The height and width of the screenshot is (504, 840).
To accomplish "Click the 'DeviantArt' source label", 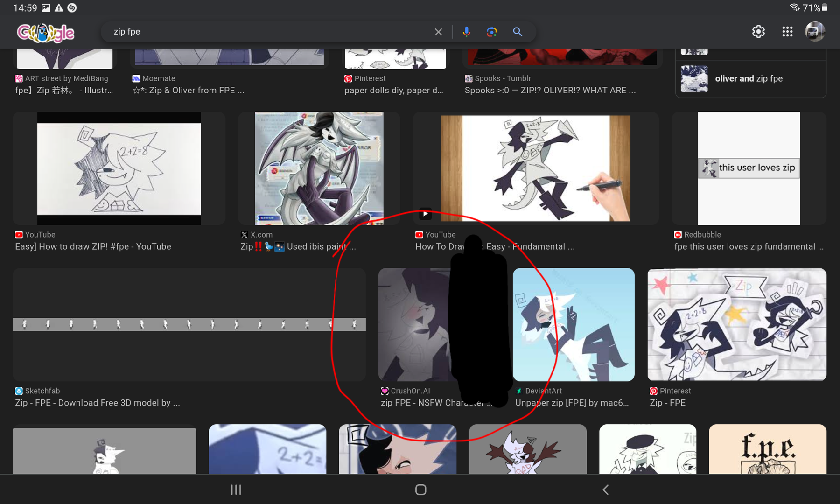I will 543,391.
